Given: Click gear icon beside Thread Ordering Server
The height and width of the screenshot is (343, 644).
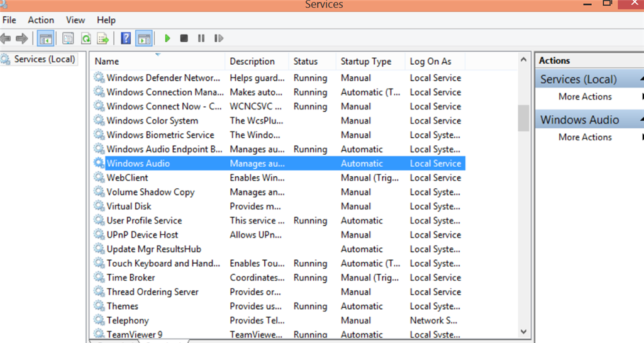Looking at the screenshot, I should coord(99,291).
